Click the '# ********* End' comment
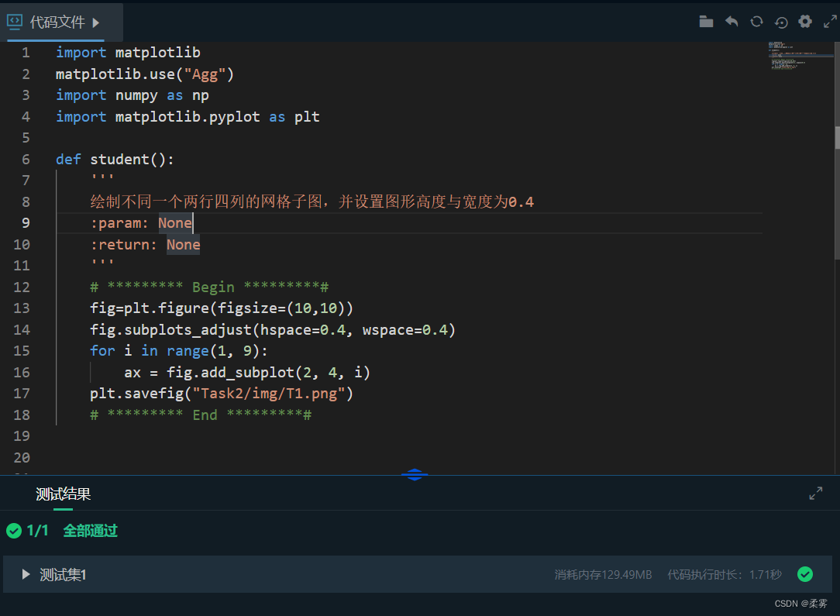The height and width of the screenshot is (616, 840). pos(201,415)
